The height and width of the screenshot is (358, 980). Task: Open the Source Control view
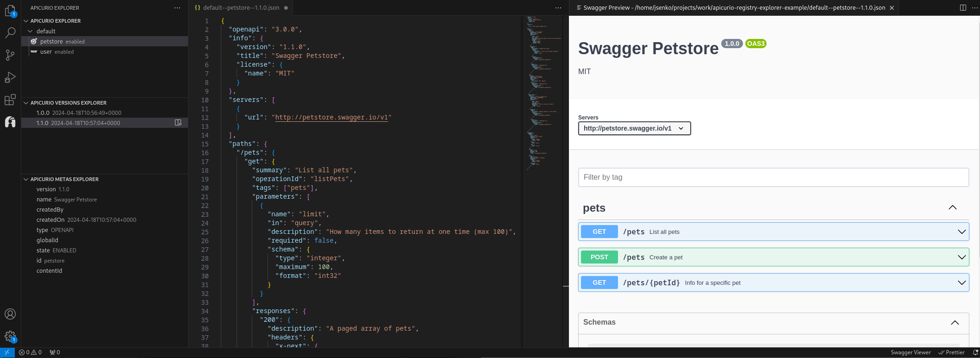(x=10, y=55)
